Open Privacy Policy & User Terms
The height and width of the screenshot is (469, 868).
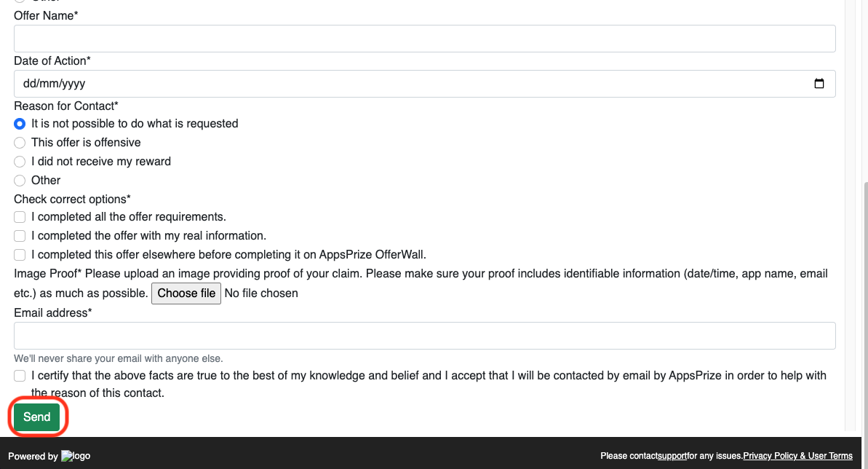[x=797, y=455]
